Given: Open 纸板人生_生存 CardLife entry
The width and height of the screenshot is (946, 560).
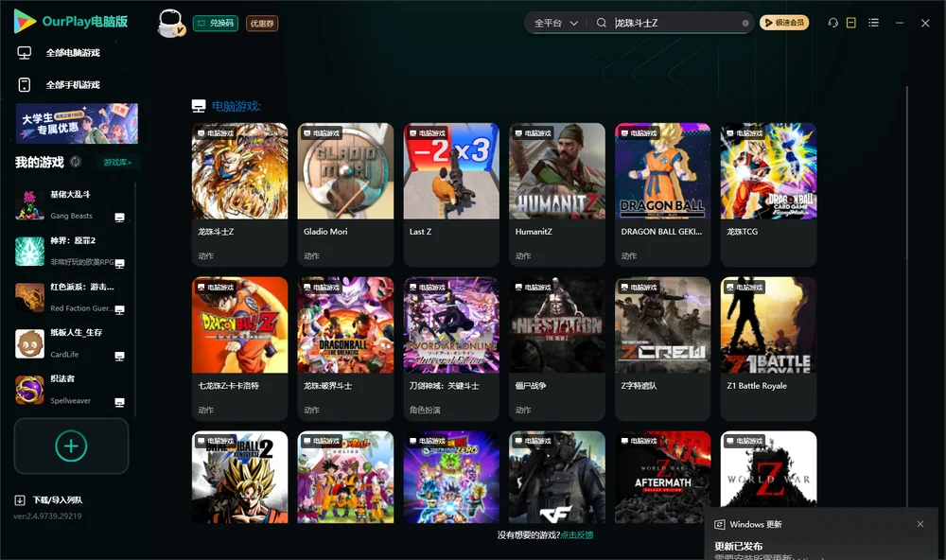Looking at the screenshot, I should coord(71,343).
